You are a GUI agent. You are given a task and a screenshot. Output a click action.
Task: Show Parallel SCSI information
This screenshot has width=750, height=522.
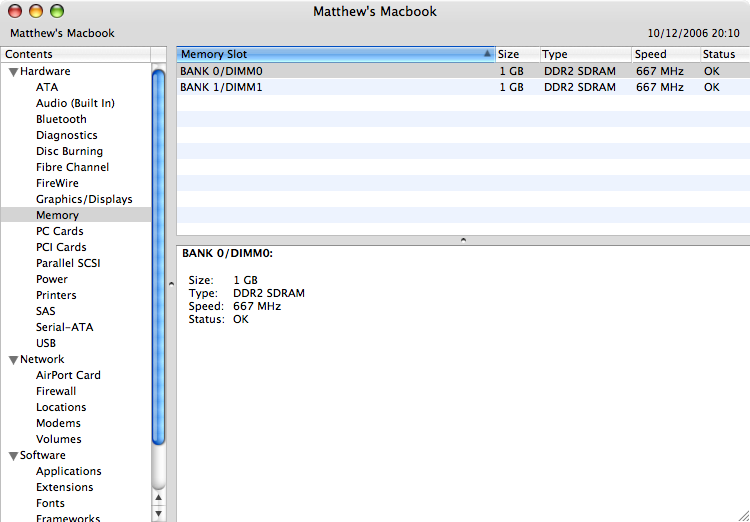[x=68, y=263]
